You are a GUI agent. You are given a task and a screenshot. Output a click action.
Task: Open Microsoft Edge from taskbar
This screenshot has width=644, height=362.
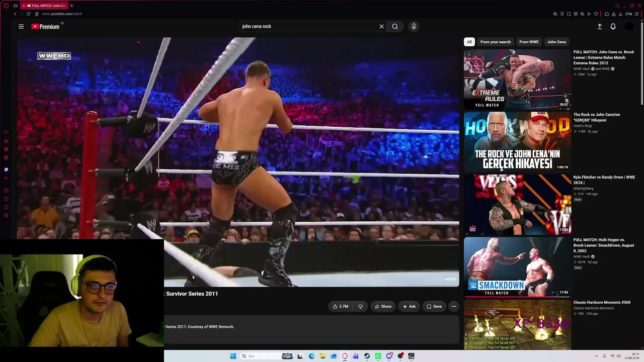[311, 356]
